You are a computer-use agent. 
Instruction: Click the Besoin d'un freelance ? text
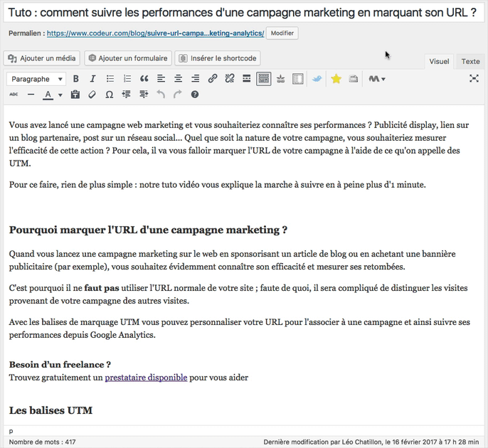tap(60, 365)
